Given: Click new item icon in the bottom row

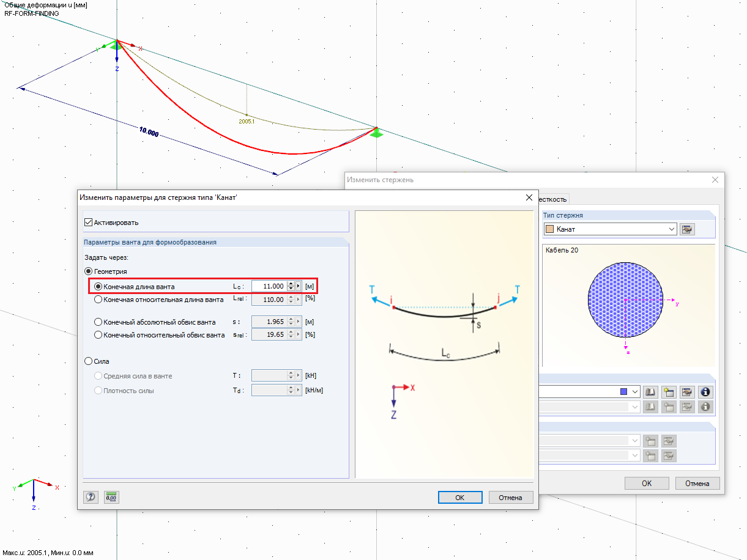Looking at the screenshot, I should [651, 455].
